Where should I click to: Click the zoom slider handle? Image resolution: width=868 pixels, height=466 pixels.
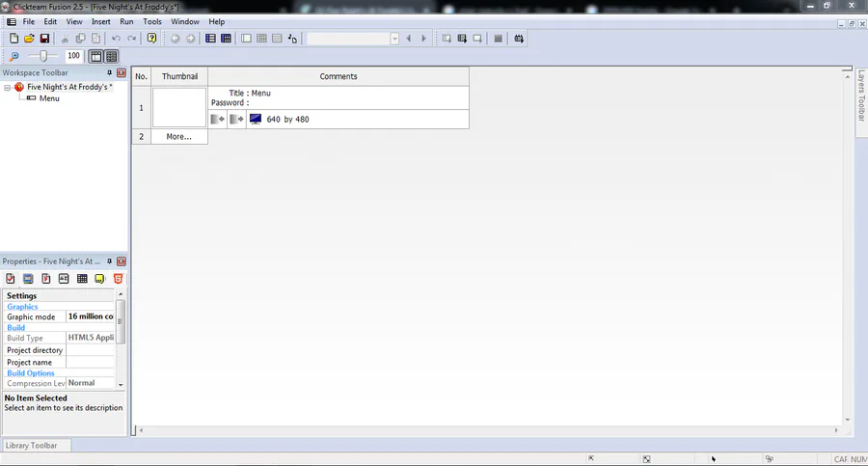tap(43, 55)
